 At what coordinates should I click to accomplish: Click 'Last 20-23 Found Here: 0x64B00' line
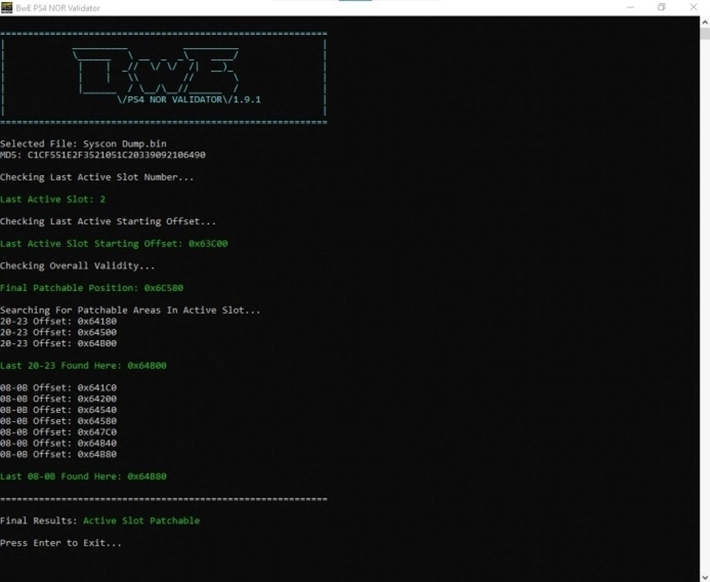83,366
